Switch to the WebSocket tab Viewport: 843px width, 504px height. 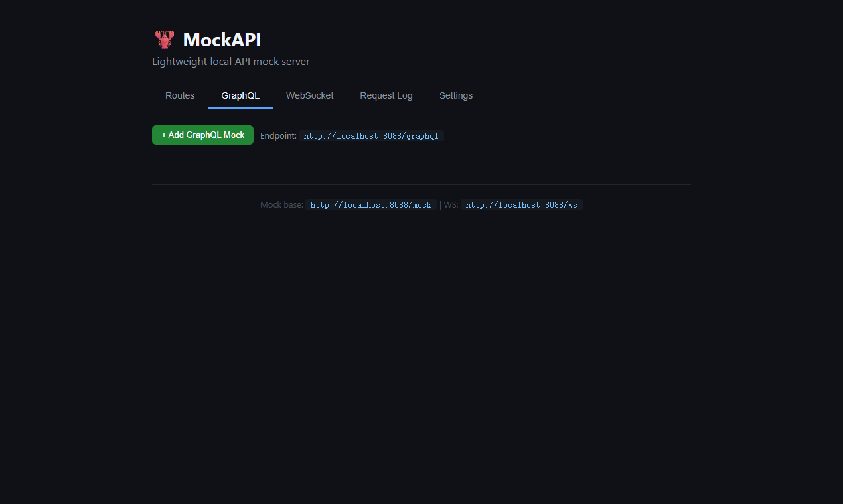(x=309, y=95)
